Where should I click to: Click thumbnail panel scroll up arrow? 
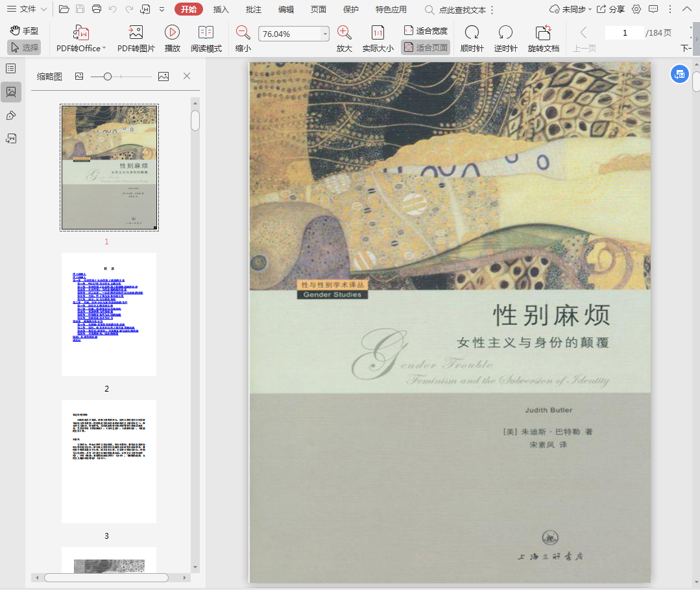195,103
